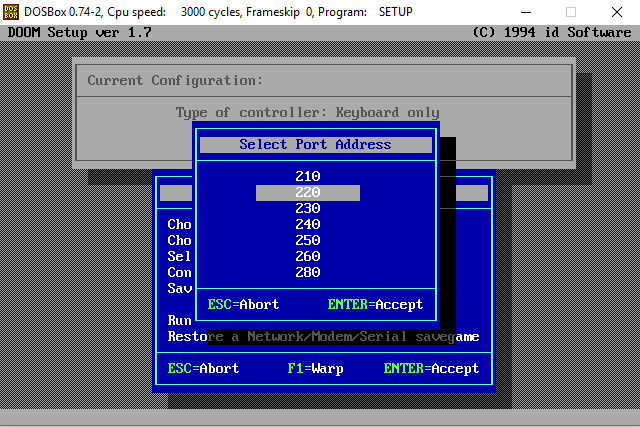Select the partially hidden Sel menu entry
The height and width of the screenshot is (427, 640).
pyautogui.click(x=179, y=256)
